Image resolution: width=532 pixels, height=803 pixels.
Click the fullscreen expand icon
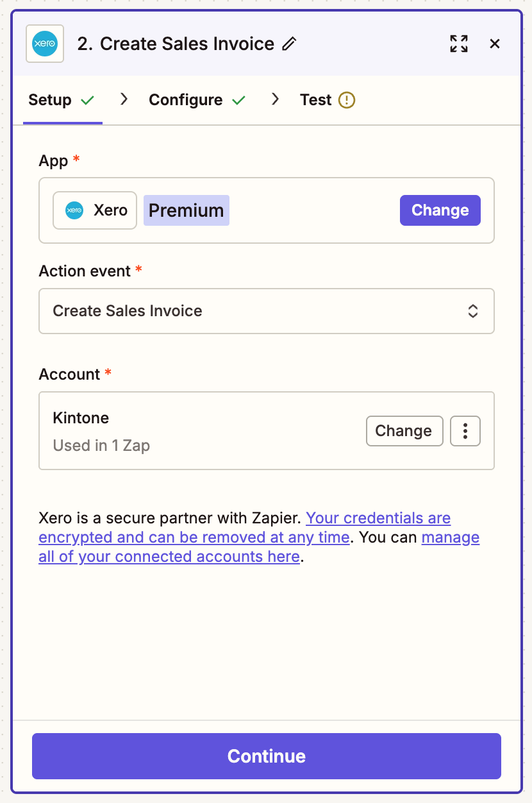point(458,44)
